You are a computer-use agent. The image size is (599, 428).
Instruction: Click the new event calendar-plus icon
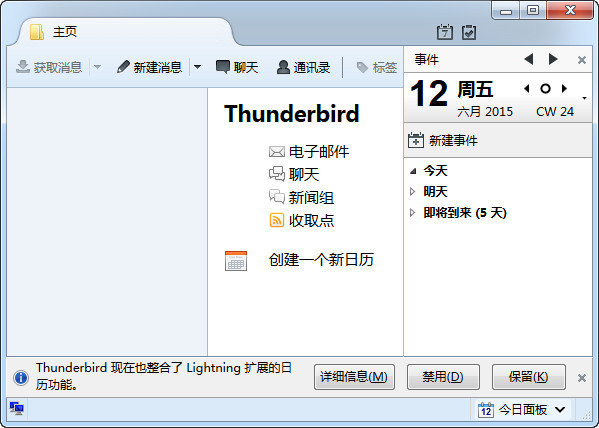[x=416, y=140]
